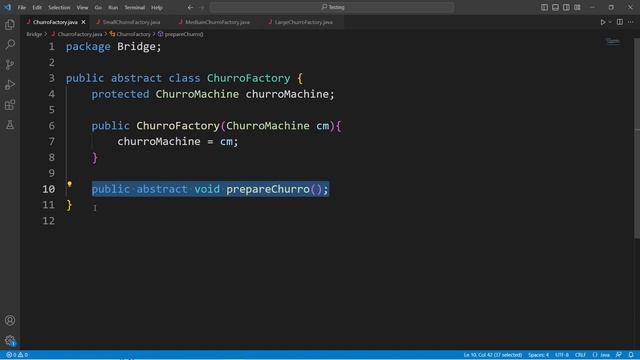Click the feedback/accounts icon in status bar
Image resolution: width=640 pixels, height=360 pixels.
coord(619,355)
